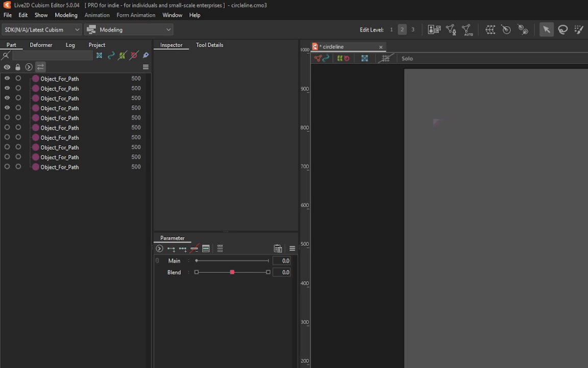Click the green-red icon in canvas toolbar
The width and height of the screenshot is (588, 368).
point(343,59)
